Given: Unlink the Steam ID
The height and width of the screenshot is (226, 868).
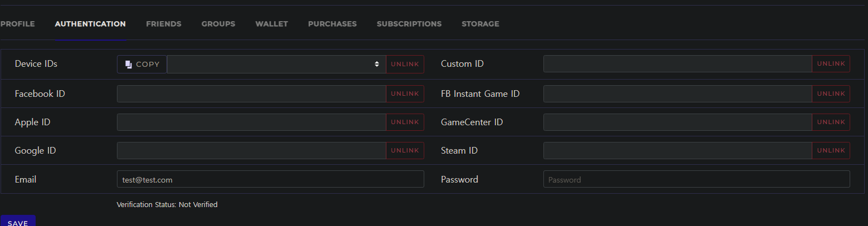Looking at the screenshot, I should 831,151.
